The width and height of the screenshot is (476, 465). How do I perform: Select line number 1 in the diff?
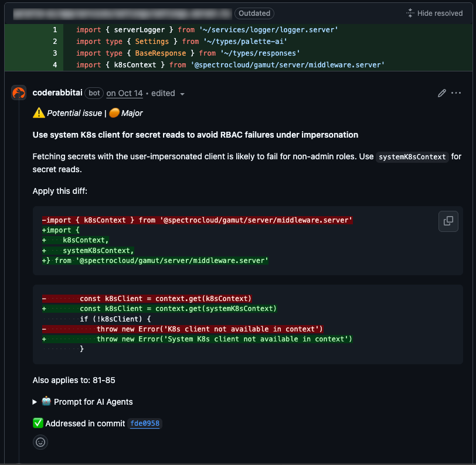(x=55, y=29)
